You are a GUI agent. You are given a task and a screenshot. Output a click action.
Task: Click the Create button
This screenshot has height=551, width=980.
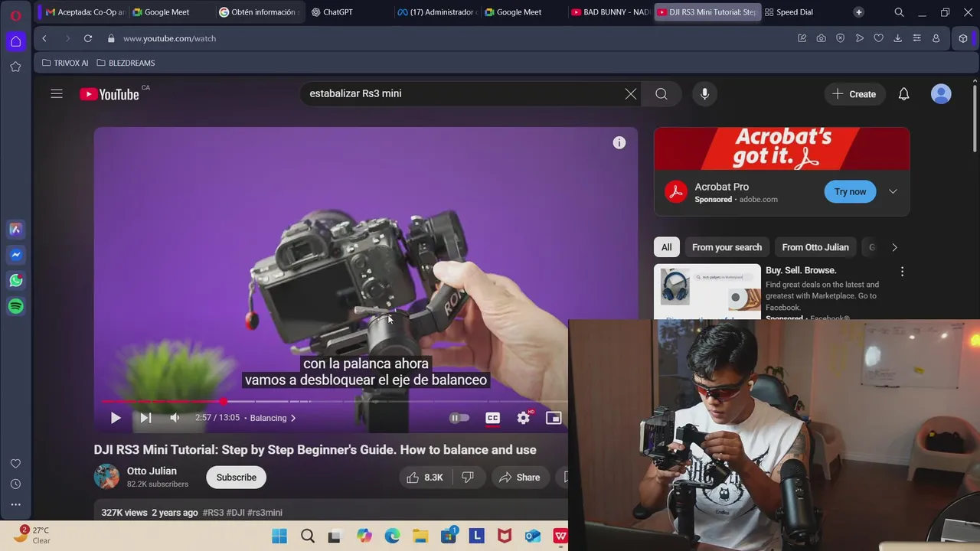click(854, 94)
